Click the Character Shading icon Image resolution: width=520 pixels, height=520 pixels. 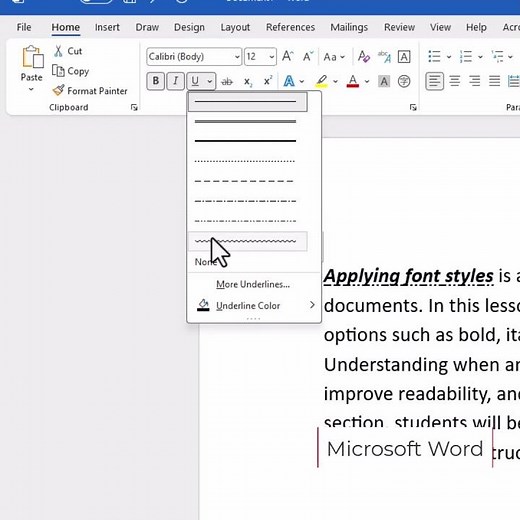click(x=384, y=81)
